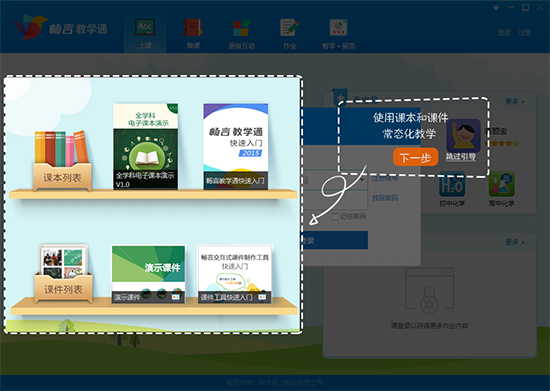Viewport: 550px width, 391px height.
Task: Open the 高中化学 flask app icon
Action: click(x=502, y=184)
